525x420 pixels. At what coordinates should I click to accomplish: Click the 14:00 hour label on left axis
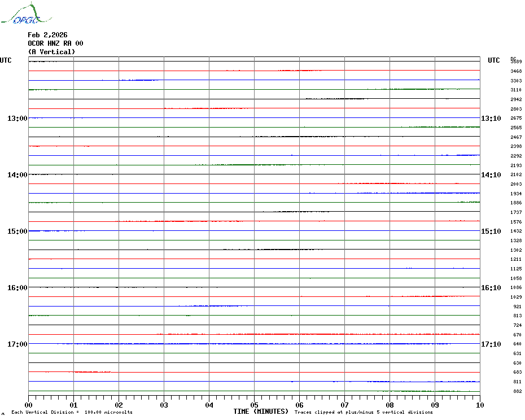click(17, 175)
